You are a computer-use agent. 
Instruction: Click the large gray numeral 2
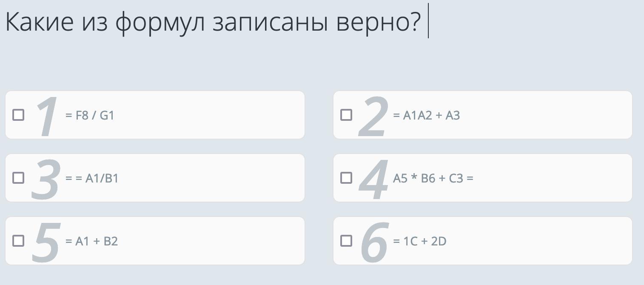pos(373,116)
